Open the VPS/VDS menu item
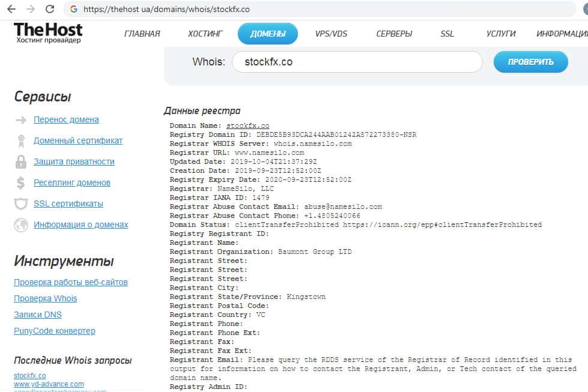This screenshot has width=588, height=392. click(x=331, y=34)
